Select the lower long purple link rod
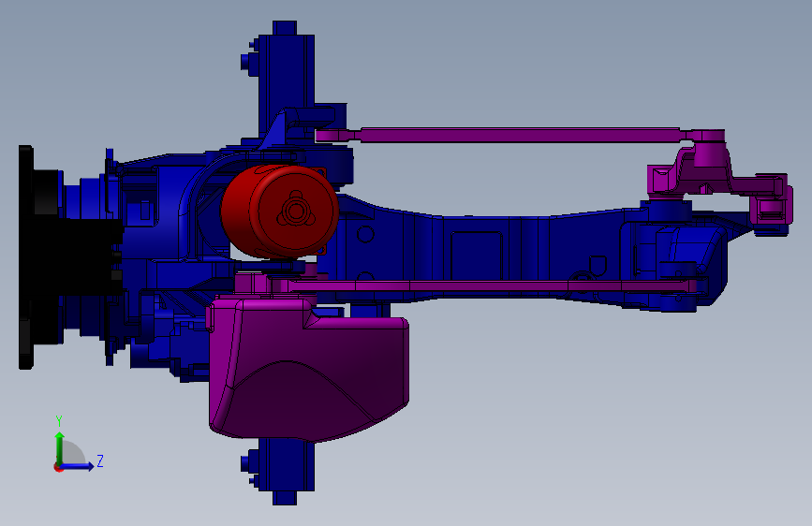Viewport: 812px width, 526px height. point(487,285)
